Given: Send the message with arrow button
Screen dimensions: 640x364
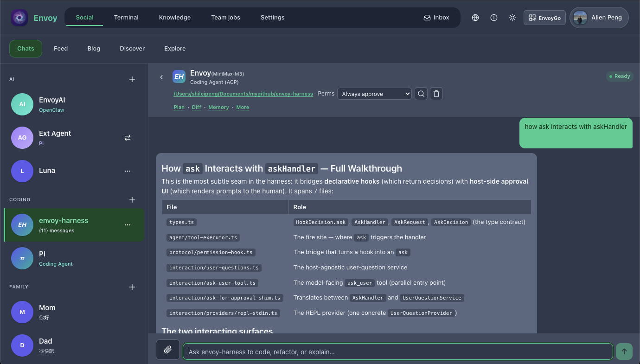Looking at the screenshot, I should click(x=624, y=351).
